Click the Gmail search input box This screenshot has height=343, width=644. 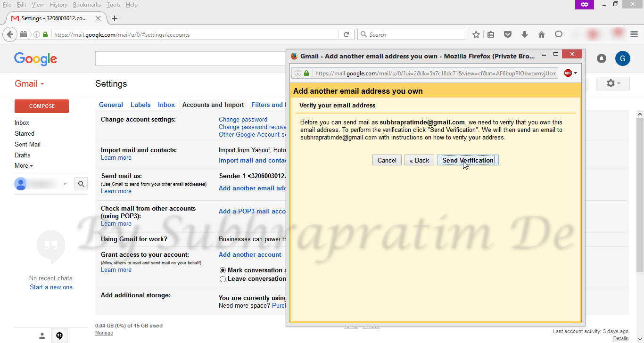(x=191, y=58)
